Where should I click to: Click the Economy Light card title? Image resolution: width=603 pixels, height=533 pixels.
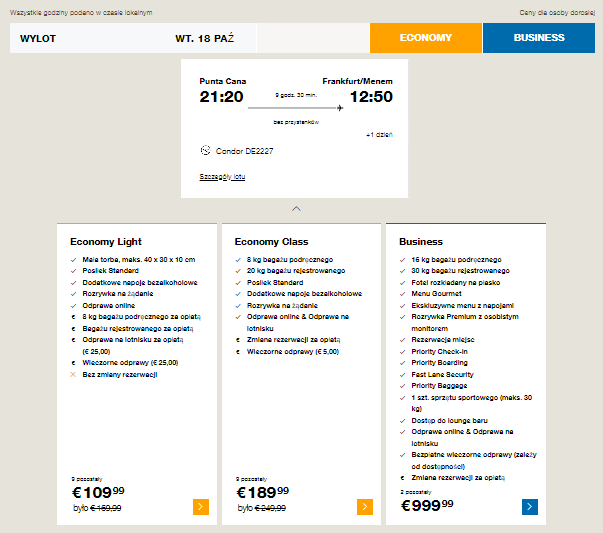[x=106, y=242]
